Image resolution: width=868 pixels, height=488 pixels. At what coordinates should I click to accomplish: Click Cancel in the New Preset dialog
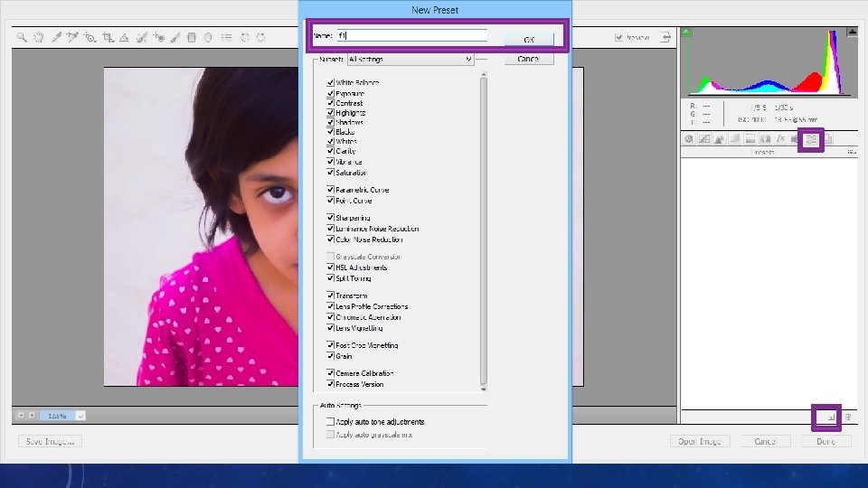(529, 59)
